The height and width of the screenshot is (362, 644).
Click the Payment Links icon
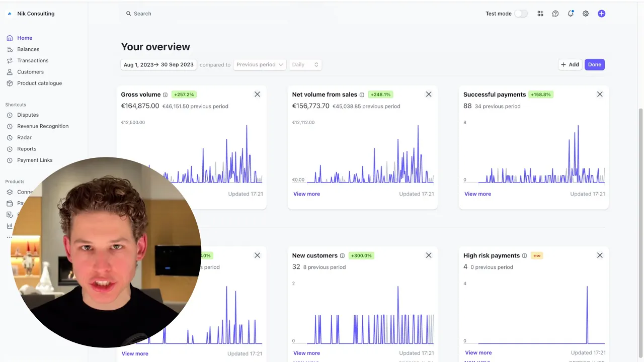[10, 160]
